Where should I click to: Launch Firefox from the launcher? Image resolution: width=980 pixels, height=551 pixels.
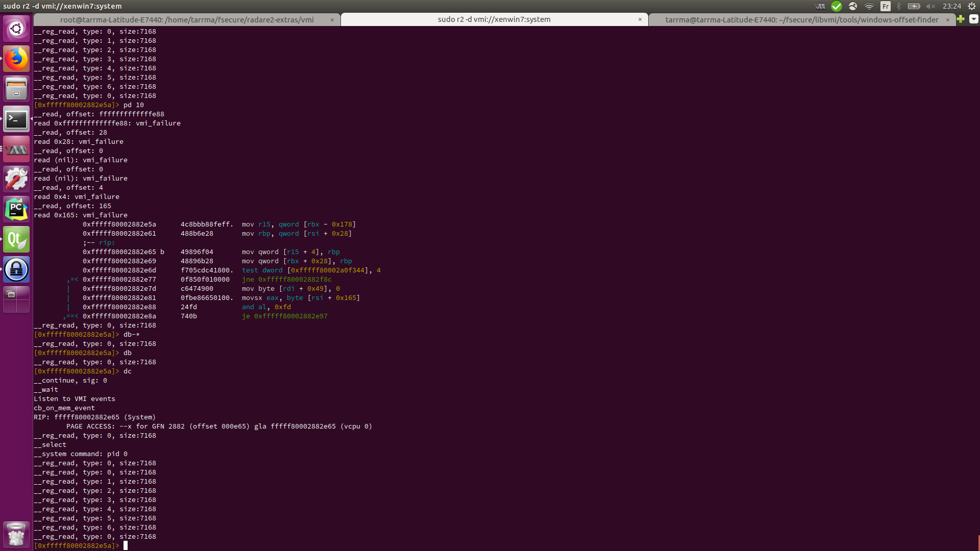click(16, 59)
